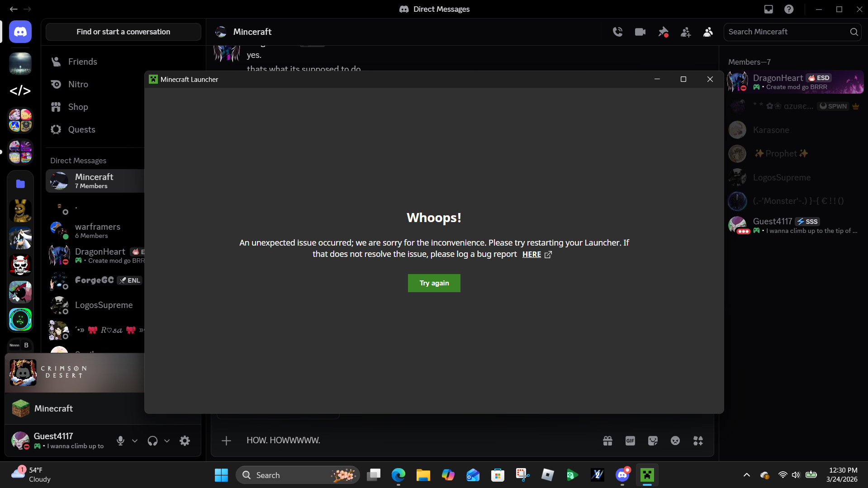Start a voice call in Minceraft
Image resolution: width=868 pixels, height=488 pixels.
(x=617, y=32)
